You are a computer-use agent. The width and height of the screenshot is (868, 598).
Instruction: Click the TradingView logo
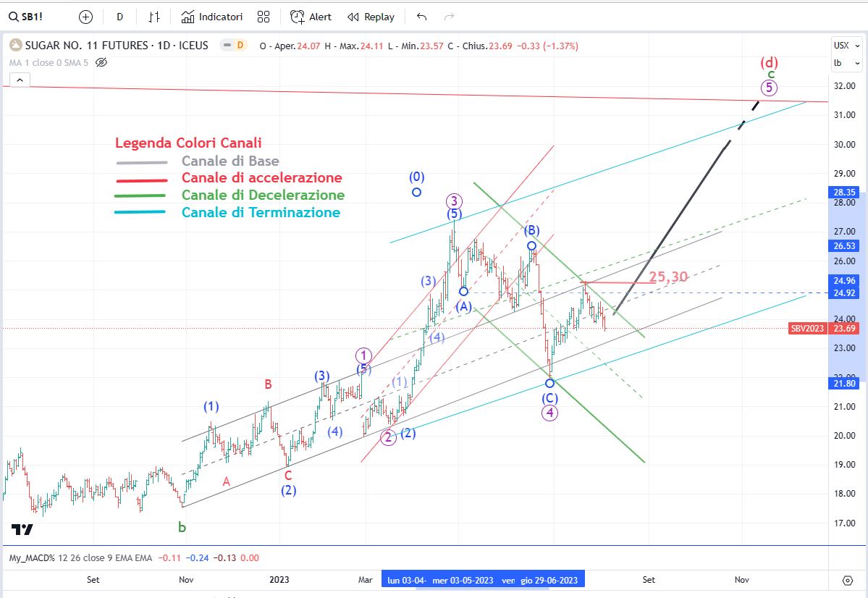pos(22,529)
